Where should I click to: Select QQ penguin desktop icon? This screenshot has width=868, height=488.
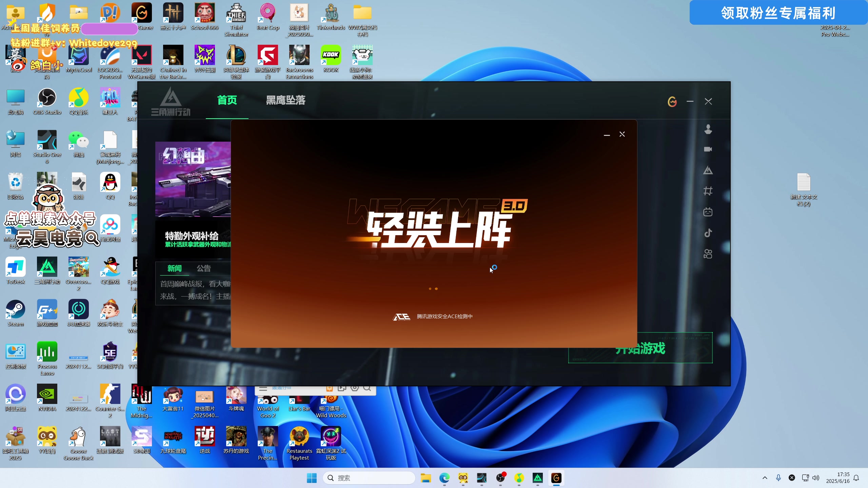[110, 186]
